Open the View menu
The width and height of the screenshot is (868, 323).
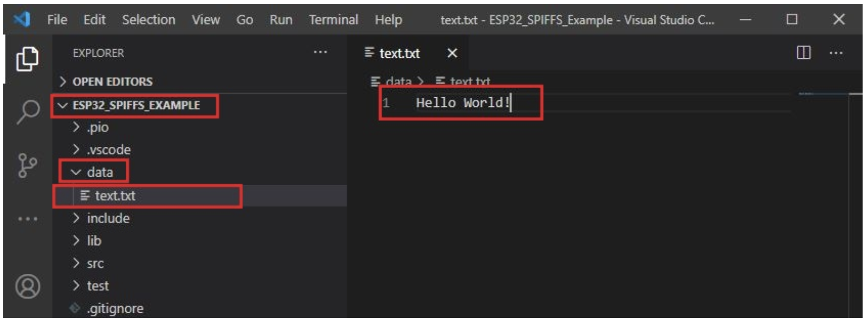tap(206, 20)
